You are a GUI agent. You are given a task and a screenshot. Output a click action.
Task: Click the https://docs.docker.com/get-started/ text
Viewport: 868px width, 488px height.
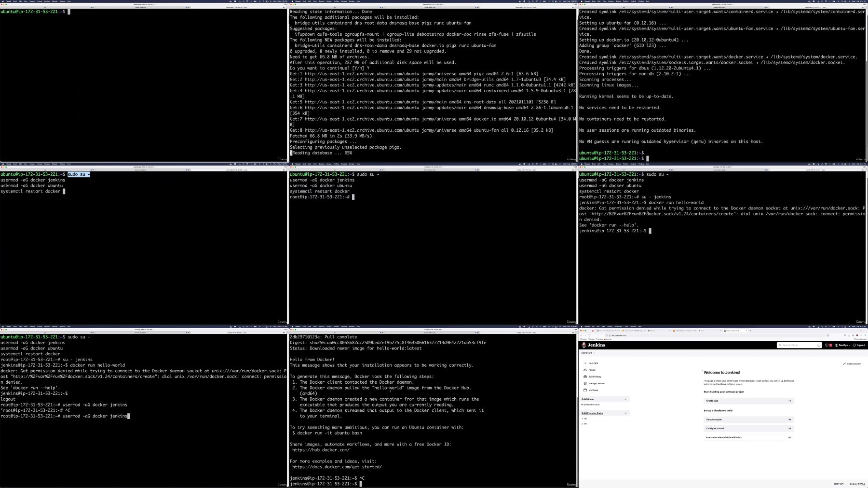click(337, 467)
